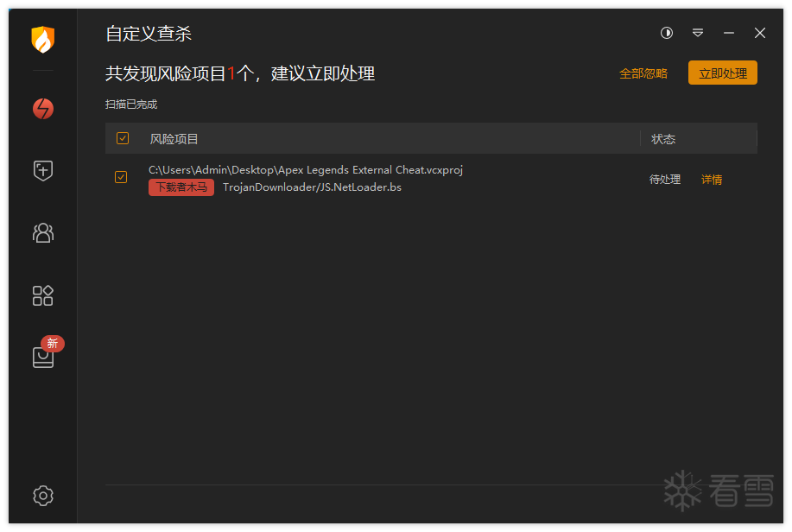The height and width of the screenshot is (532, 792).
Task: Open settings gear icon in sidebar
Action: (x=43, y=496)
